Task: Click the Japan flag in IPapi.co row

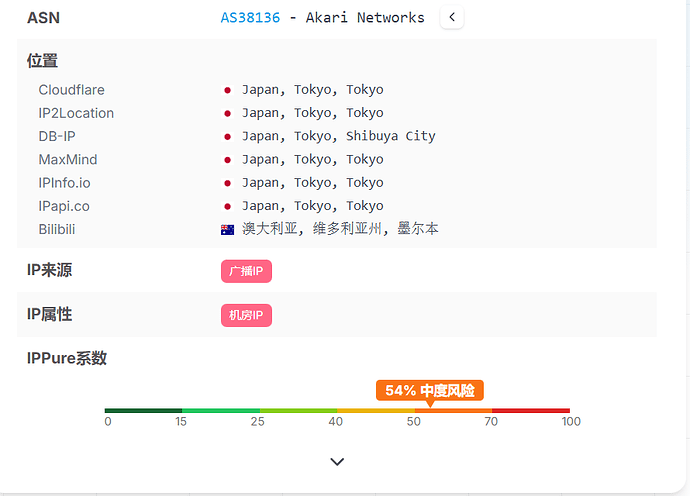Action: [228, 206]
